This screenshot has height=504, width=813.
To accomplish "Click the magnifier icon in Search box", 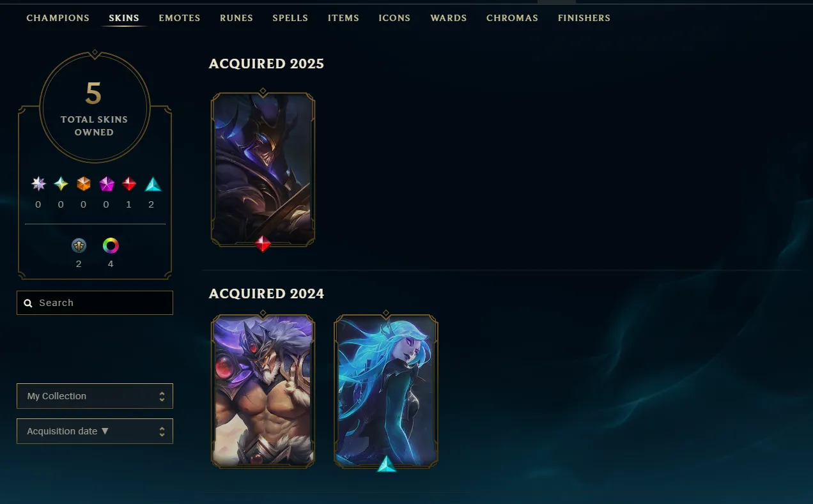I will (28, 303).
